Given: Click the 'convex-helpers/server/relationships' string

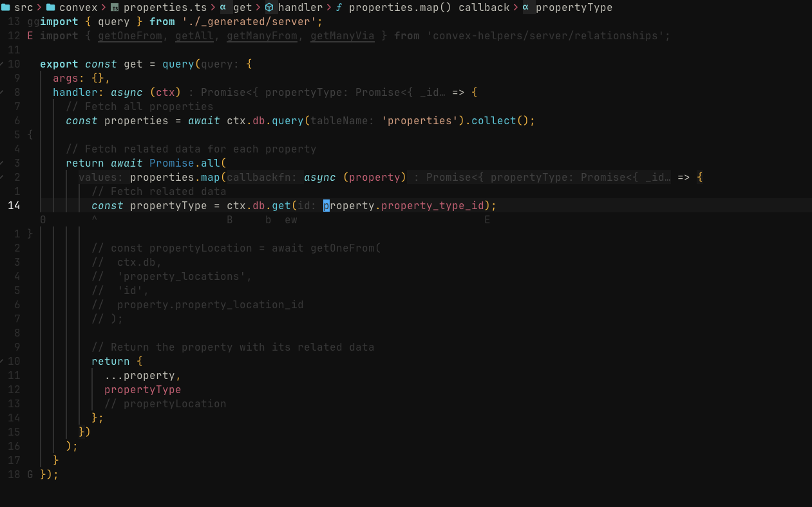Looking at the screenshot, I should (545, 36).
